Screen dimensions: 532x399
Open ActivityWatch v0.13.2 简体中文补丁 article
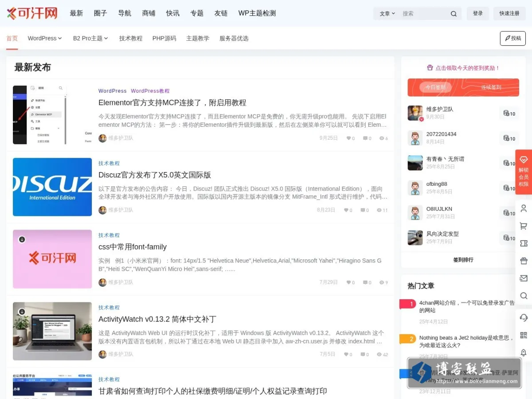[157, 319]
